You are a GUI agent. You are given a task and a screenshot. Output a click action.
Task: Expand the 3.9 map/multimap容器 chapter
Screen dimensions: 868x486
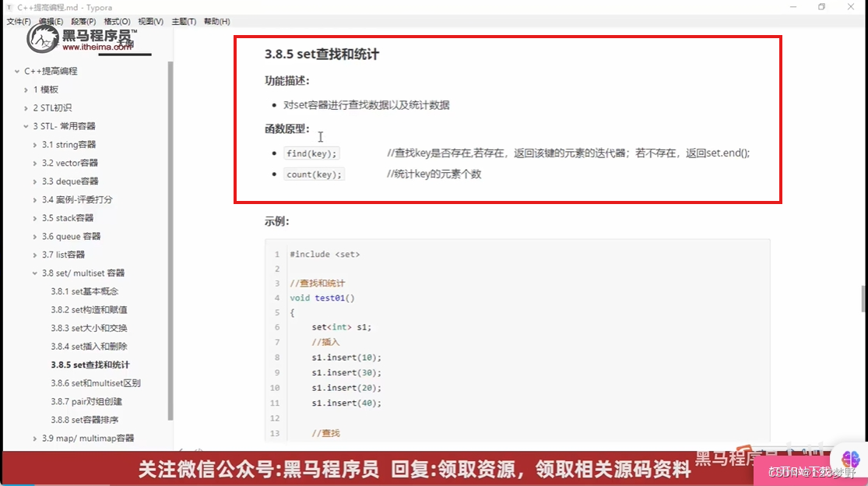click(x=34, y=438)
